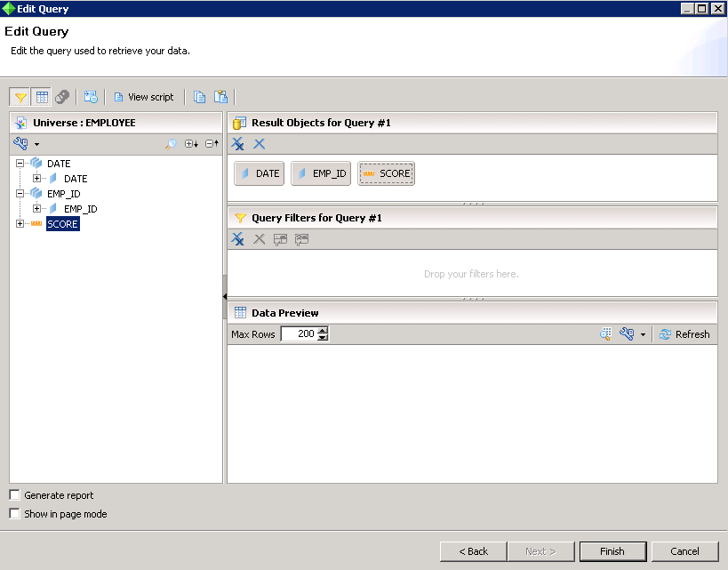Open the Universe panel wrench options dropdown

coord(36,144)
